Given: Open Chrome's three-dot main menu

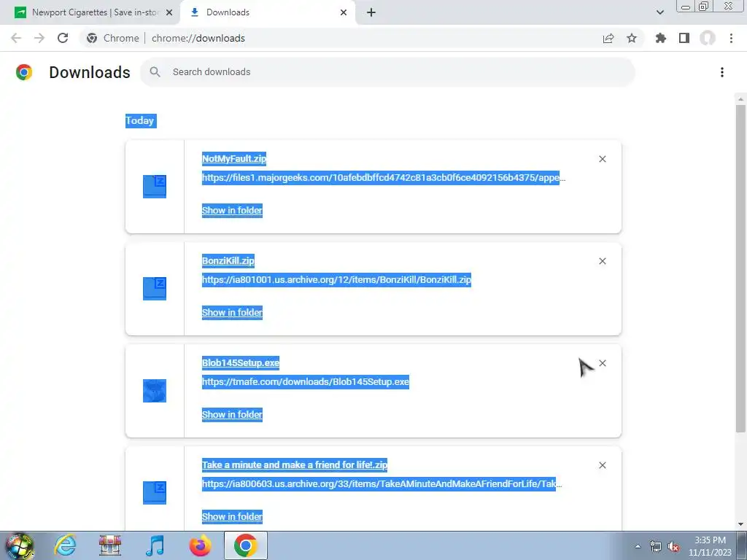Looking at the screenshot, I should tap(731, 38).
